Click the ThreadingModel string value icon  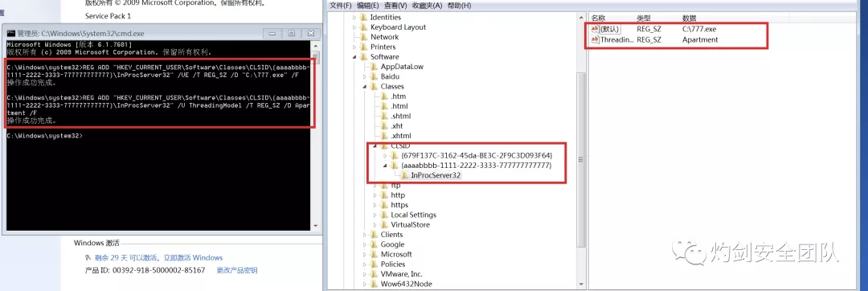595,40
